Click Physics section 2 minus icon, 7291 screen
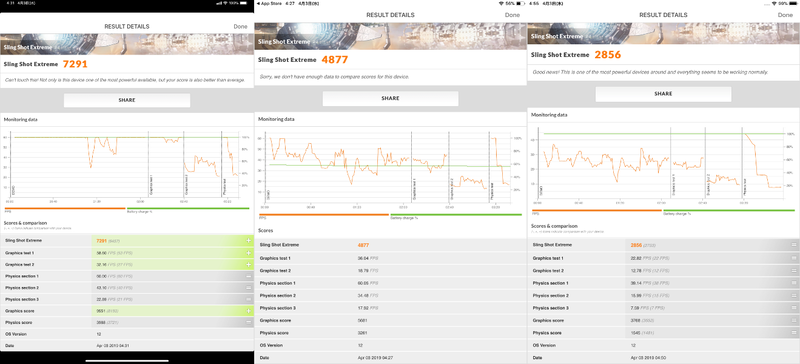The image size is (800, 364). coord(248,288)
